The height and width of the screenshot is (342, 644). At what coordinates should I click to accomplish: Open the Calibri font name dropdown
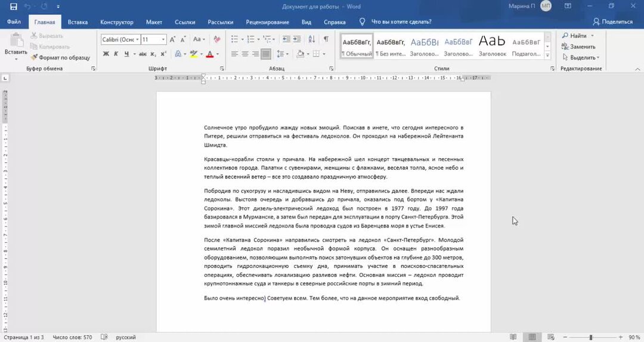pyautogui.click(x=137, y=39)
